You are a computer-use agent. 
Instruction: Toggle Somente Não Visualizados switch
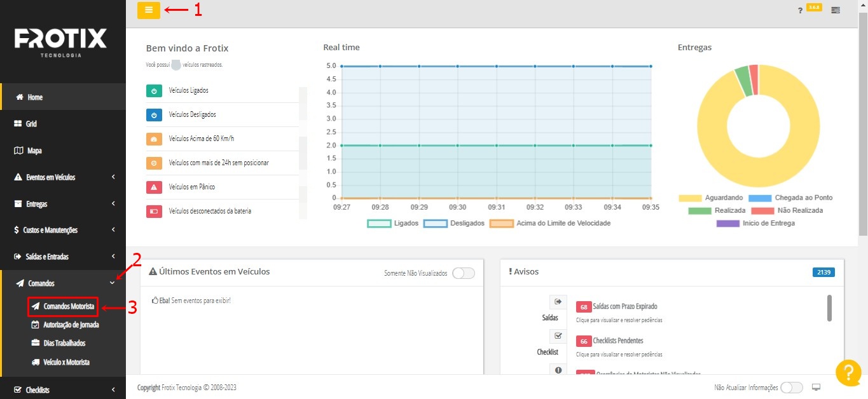click(464, 273)
